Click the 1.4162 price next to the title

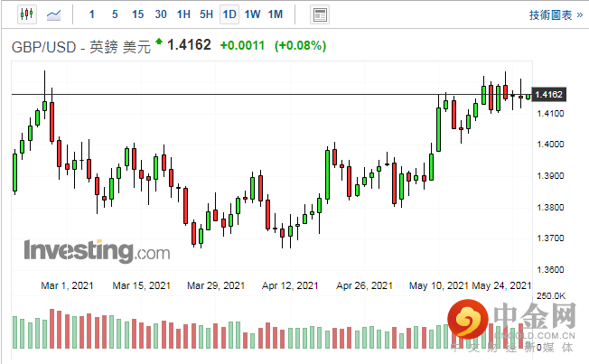[x=189, y=45]
